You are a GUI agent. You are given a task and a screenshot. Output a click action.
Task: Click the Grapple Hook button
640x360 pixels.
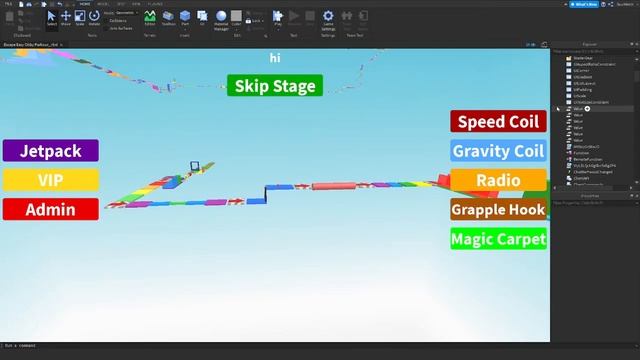498,209
